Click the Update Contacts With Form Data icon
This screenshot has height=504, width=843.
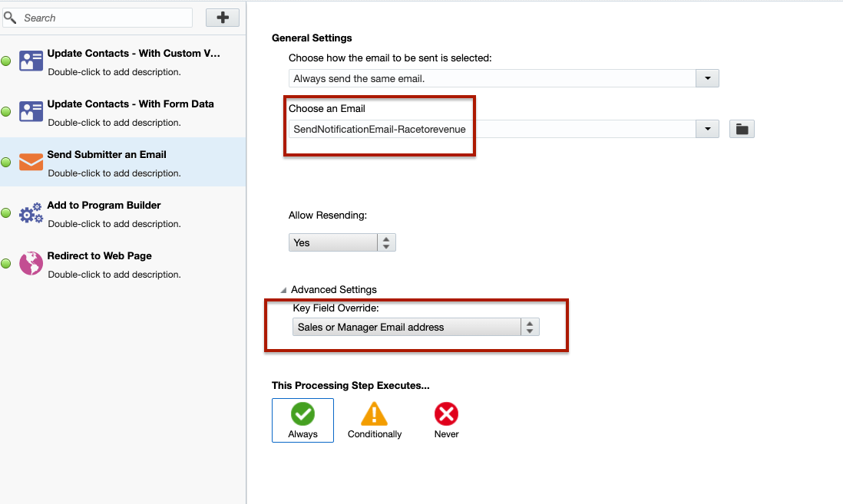(x=31, y=112)
